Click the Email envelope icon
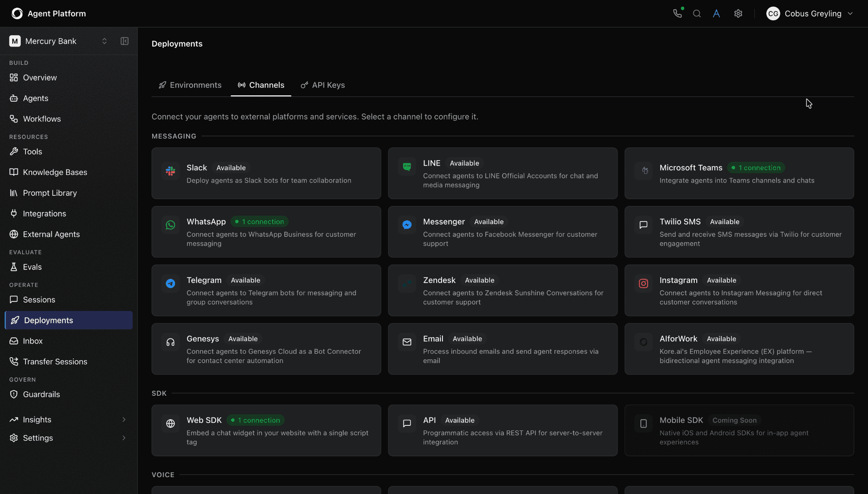The height and width of the screenshot is (494, 868). point(407,342)
